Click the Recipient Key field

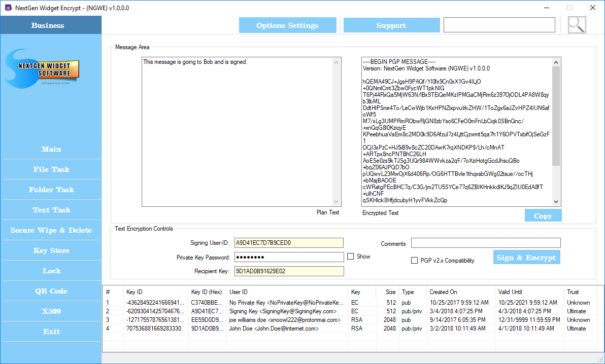pyautogui.click(x=289, y=271)
